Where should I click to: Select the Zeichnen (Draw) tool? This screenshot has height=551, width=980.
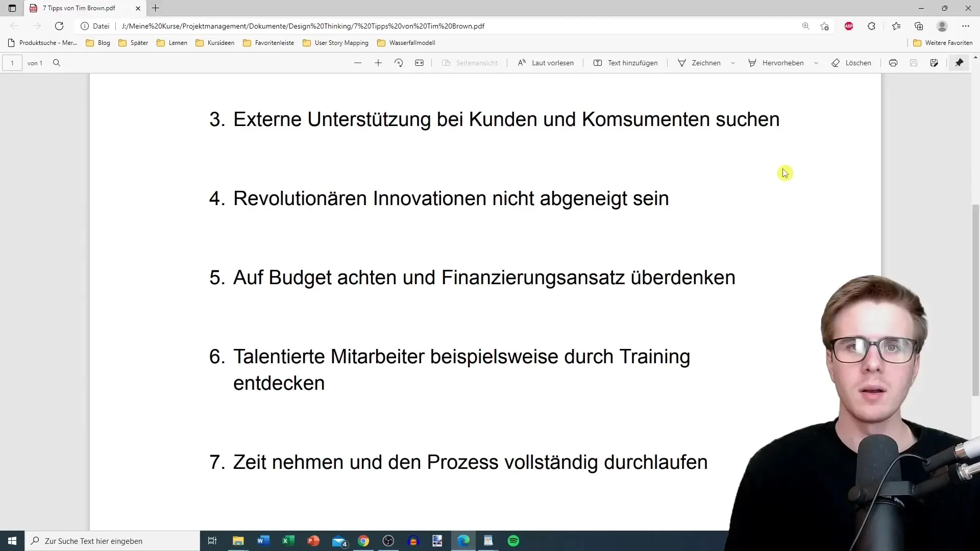pyautogui.click(x=701, y=63)
